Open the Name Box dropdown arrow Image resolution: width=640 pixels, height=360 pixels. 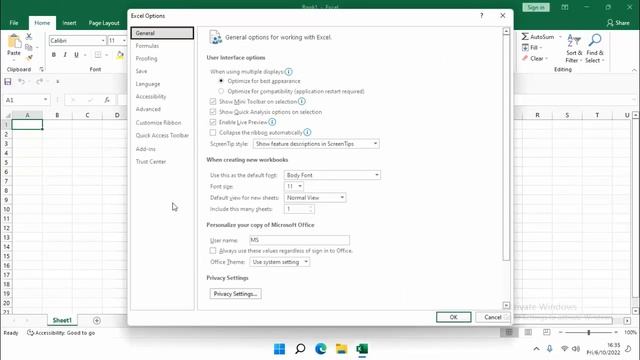[x=45, y=100]
